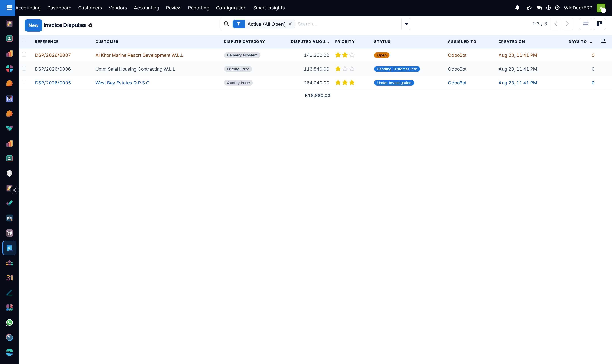Open the open-book app in sidebar
This screenshot has width=612, height=364.
pos(9,218)
